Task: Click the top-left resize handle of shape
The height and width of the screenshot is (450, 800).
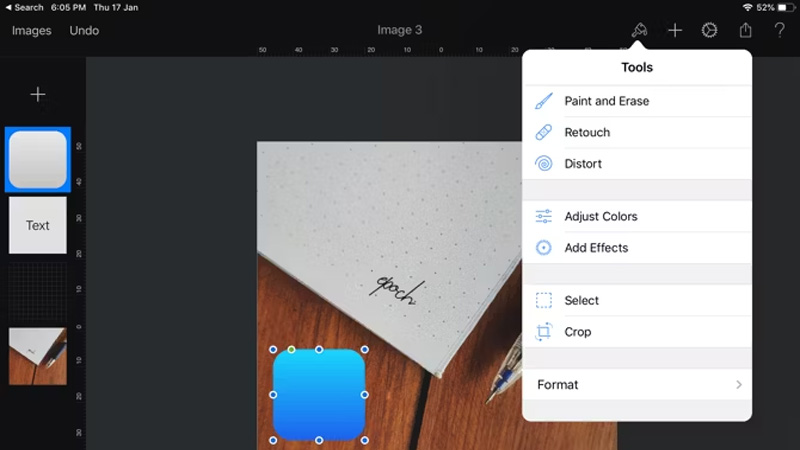Action: click(x=273, y=349)
